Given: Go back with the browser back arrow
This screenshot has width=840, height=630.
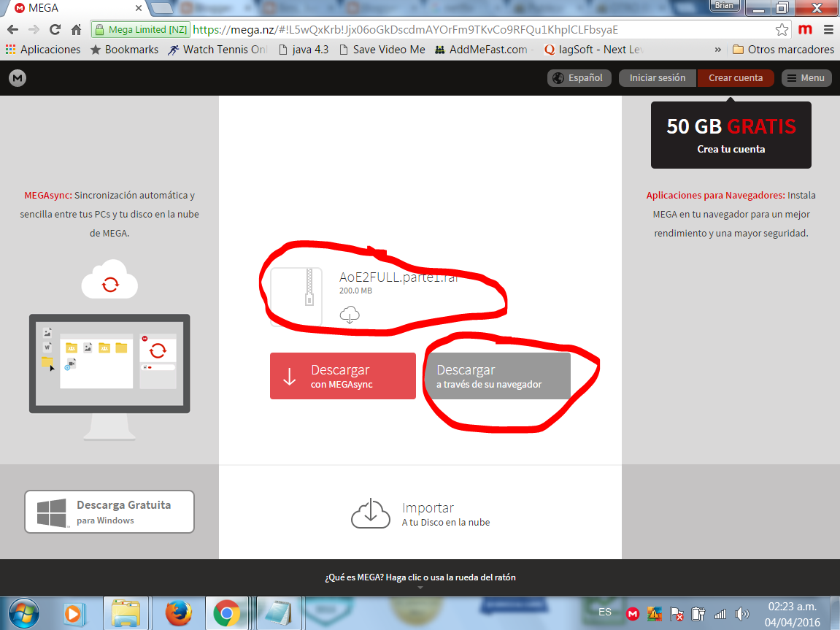Looking at the screenshot, I should click(13, 30).
